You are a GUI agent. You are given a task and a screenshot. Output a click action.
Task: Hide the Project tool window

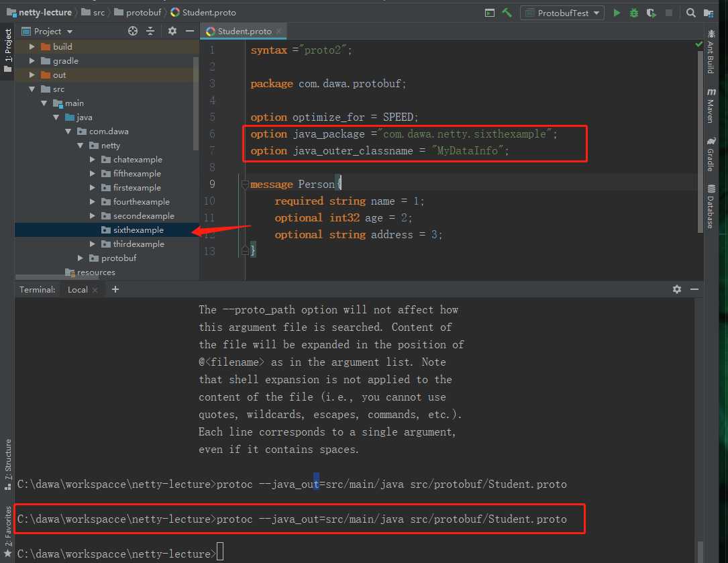coord(189,31)
